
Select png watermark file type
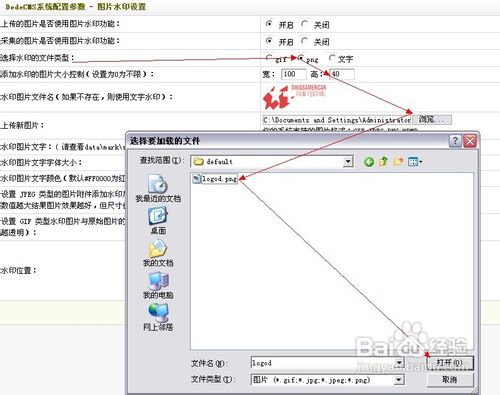[x=301, y=58]
